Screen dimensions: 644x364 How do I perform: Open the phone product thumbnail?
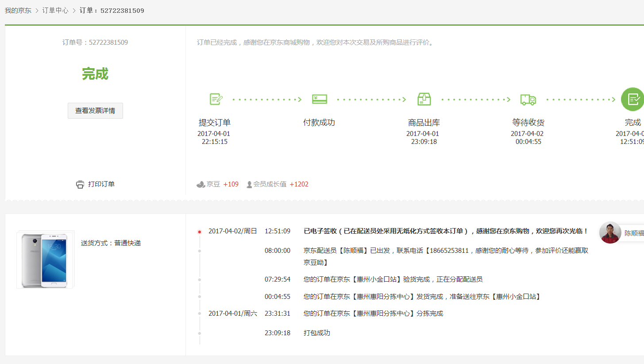click(45, 259)
